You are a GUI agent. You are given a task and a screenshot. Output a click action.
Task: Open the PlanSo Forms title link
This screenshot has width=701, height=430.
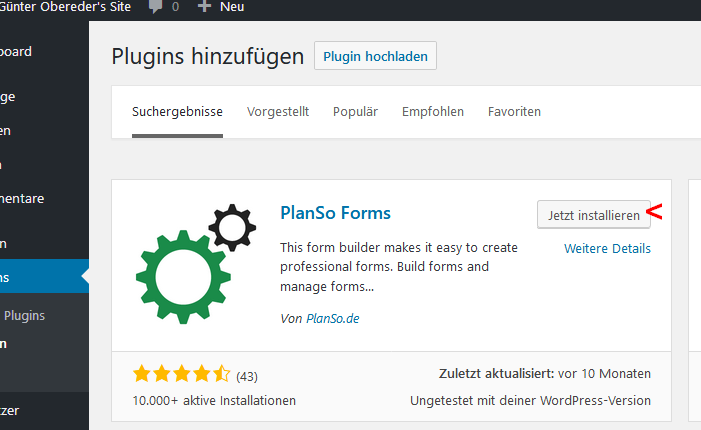click(335, 213)
